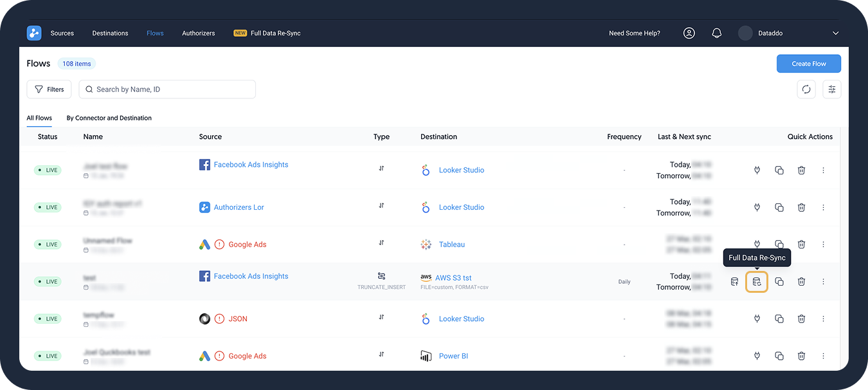Duplicate the JSON source flow
The image size is (868, 390).
pyautogui.click(x=779, y=319)
